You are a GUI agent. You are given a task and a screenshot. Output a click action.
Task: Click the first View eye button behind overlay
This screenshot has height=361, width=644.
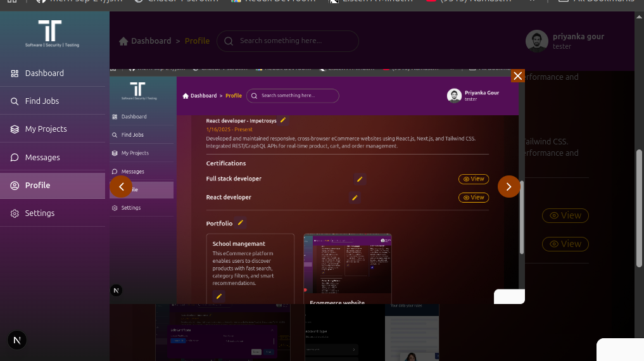[565, 215]
